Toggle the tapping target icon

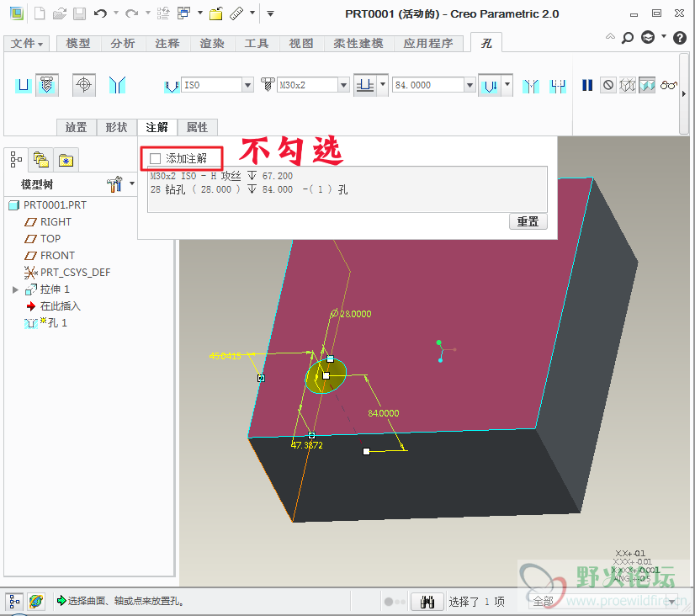pyautogui.click(x=84, y=85)
